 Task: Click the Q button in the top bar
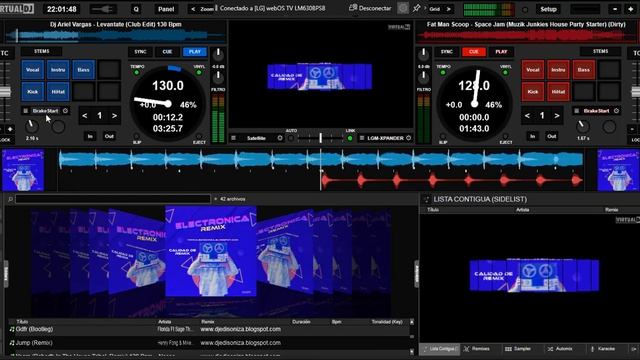(x=136, y=9)
